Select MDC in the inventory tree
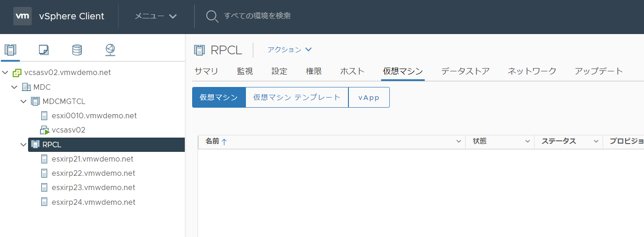Viewport: 644px width, 237px height. click(x=42, y=87)
